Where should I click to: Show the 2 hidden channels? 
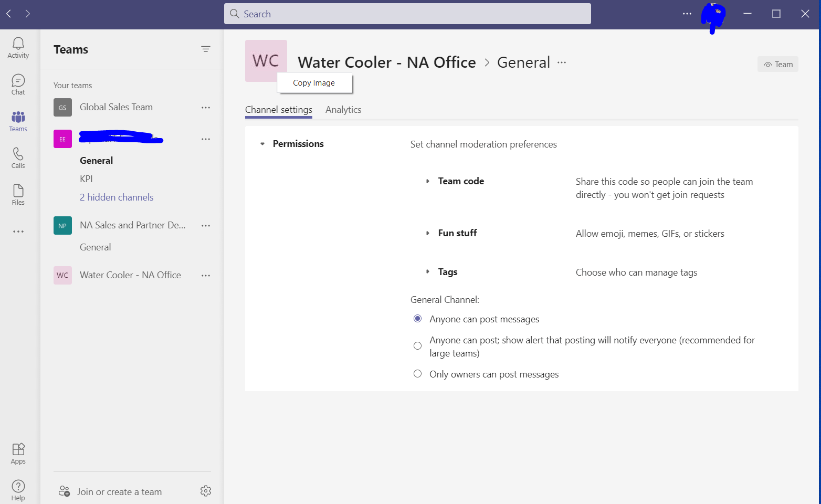117,197
